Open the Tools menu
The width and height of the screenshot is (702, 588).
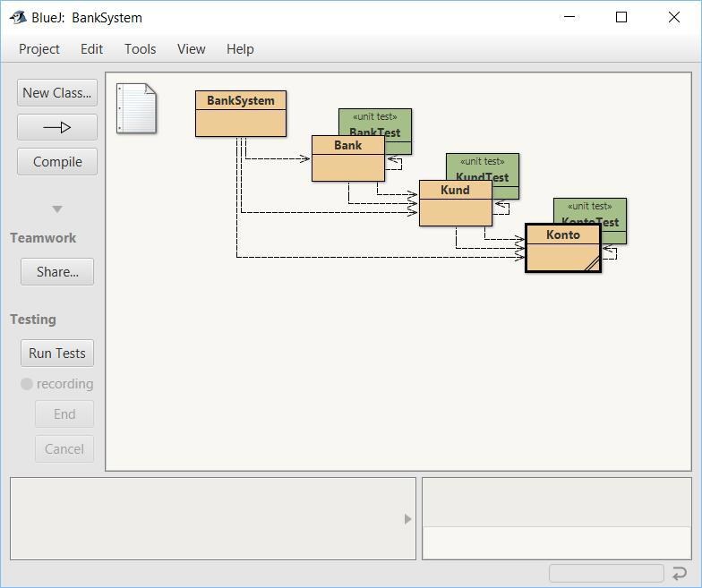pos(140,49)
